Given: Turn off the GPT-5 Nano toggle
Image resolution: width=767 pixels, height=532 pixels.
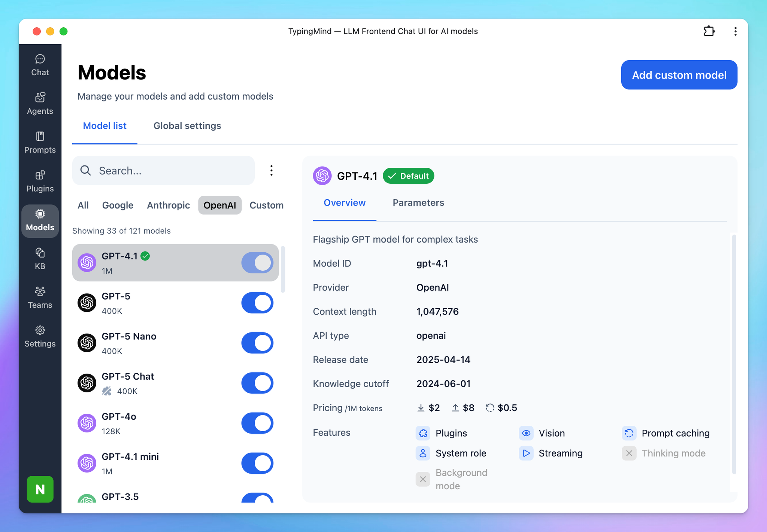Looking at the screenshot, I should pos(257,343).
